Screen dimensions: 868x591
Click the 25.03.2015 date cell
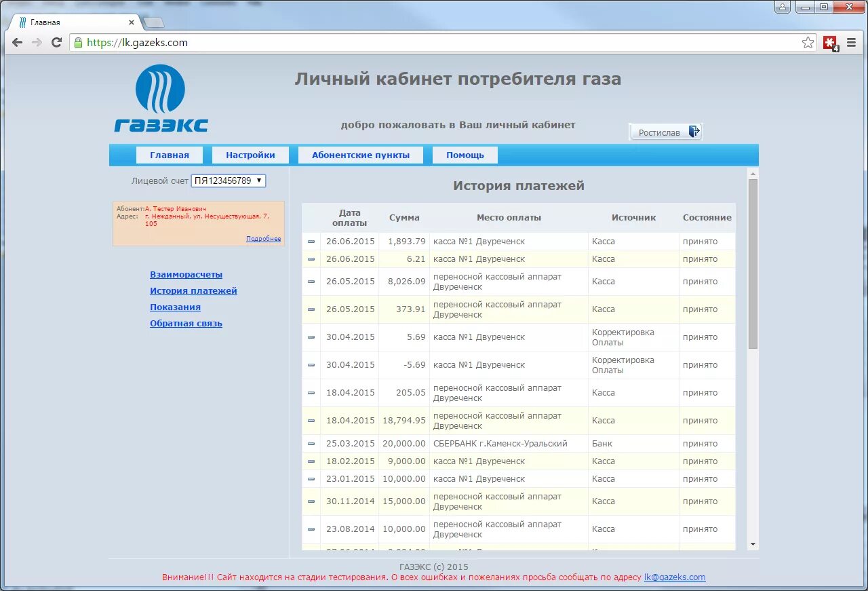click(350, 444)
